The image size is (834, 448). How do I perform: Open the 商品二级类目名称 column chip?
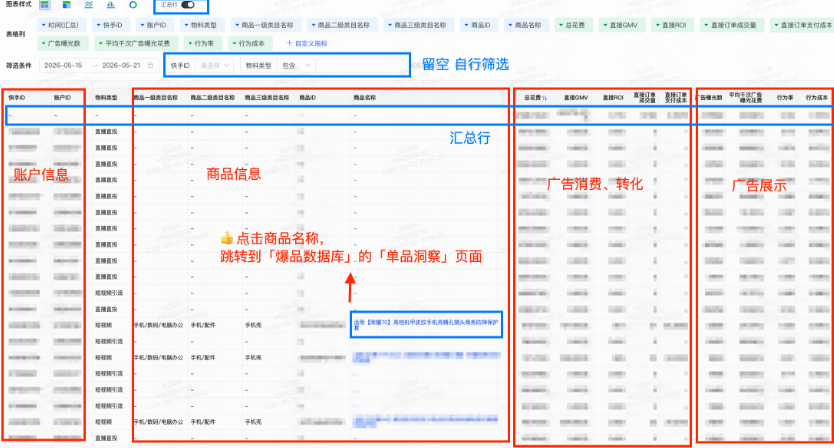click(x=343, y=25)
